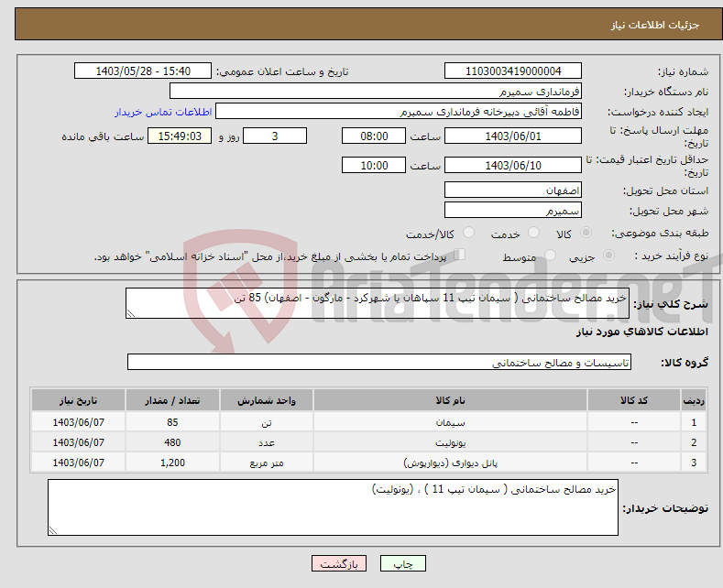Click the buyer name field فرمانداری سمیرم
This screenshot has height=588, width=723.
tap(376, 92)
